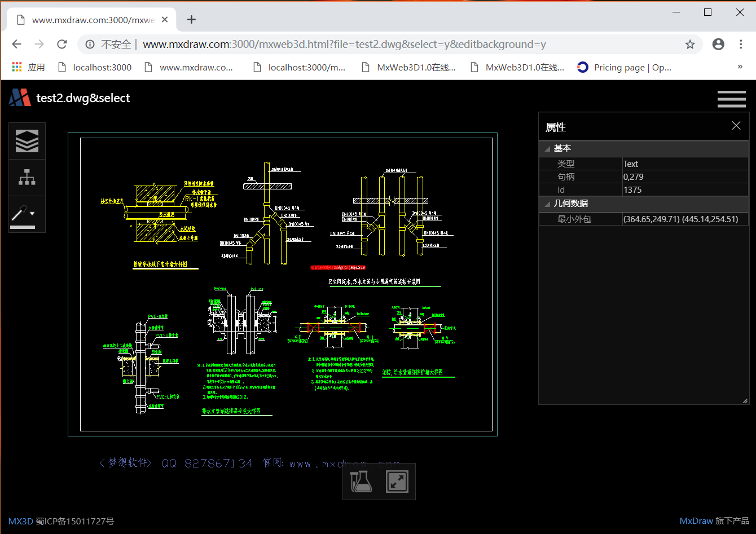The image size is (756, 534).
Task: Select the 类型 Text value cell
Action: click(685, 164)
